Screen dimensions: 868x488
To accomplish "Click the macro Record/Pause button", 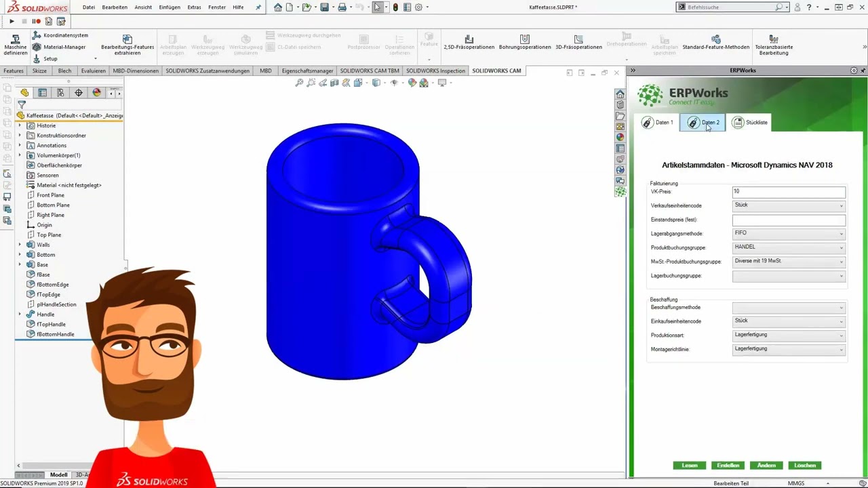I will pos(36,21).
